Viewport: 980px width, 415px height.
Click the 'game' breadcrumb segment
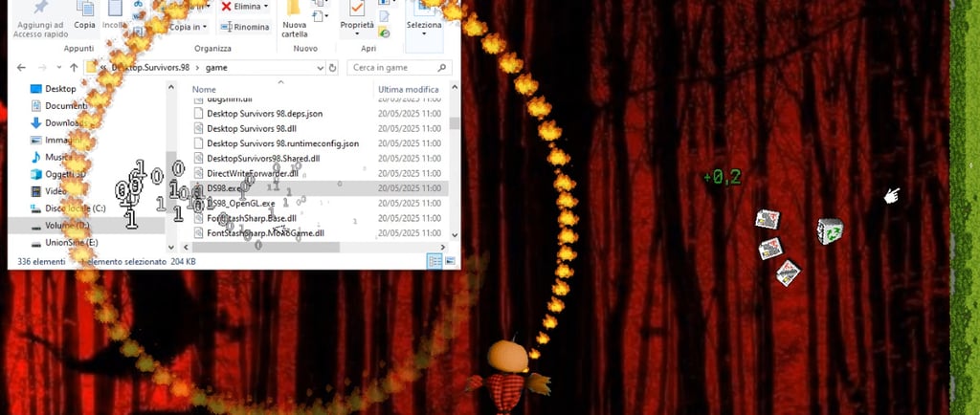[216, 67]
